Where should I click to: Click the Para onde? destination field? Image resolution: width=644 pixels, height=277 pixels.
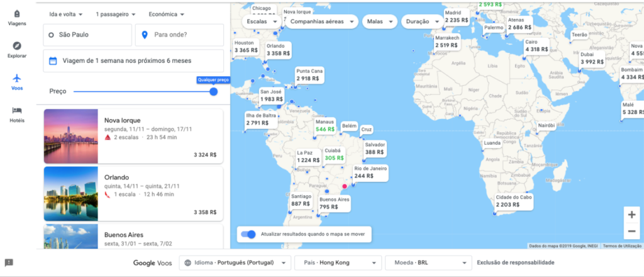click(x=179, y=35)
